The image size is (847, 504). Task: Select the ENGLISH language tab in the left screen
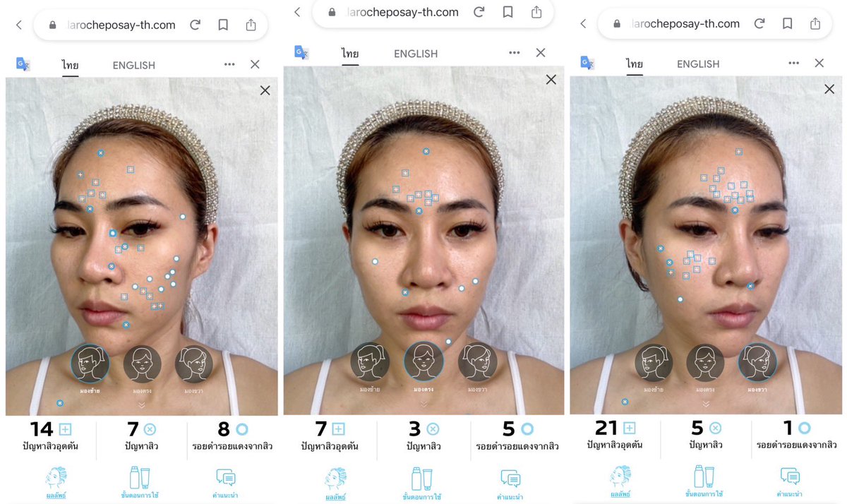[134, 65]
